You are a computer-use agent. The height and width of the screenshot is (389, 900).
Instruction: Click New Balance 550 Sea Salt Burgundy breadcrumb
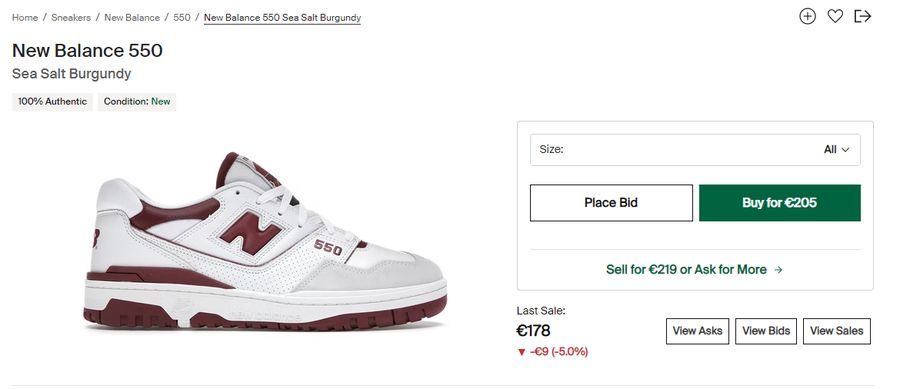(x=282, y=17)
